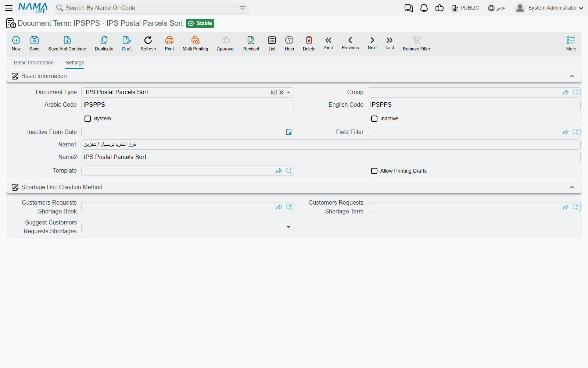Jump to the Last record
588x368 pixels.
click(390, 43)
